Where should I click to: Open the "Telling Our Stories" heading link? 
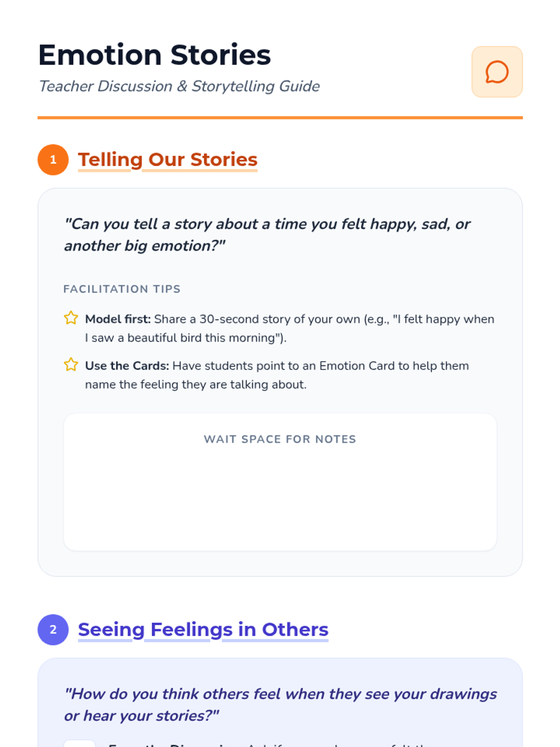168,160
